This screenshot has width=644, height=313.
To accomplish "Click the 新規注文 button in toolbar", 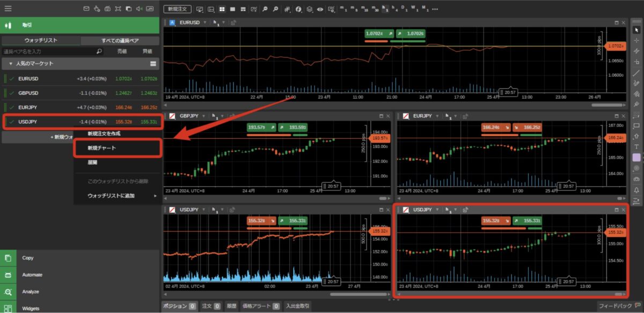I will click(x=177, y=9).
